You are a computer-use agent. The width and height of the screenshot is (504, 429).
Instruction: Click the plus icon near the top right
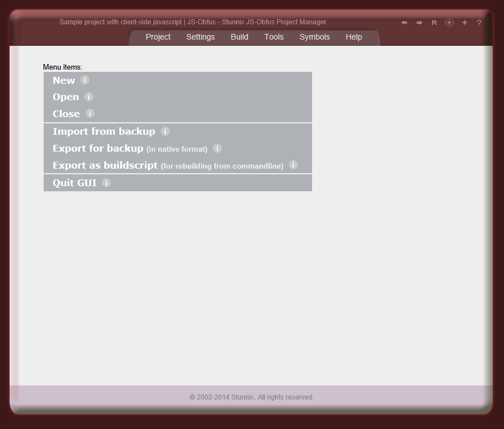[x=464, y=22]
